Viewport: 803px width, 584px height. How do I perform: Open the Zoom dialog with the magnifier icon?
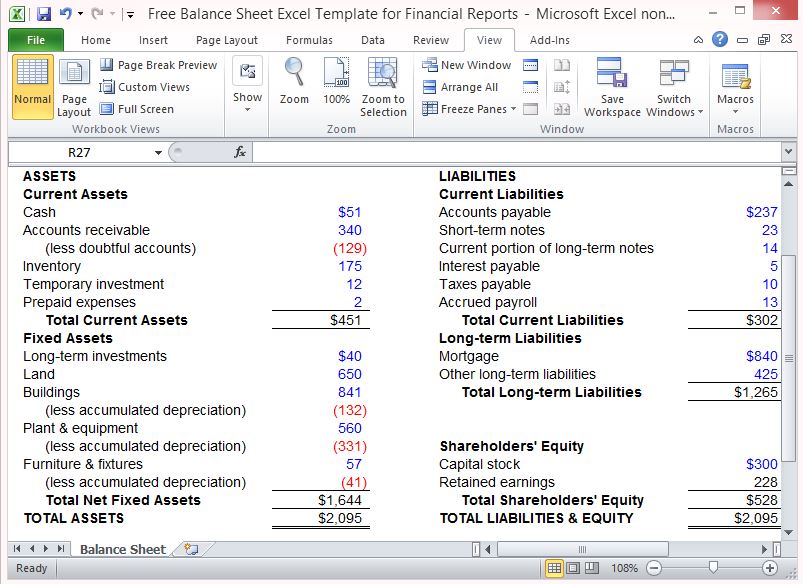(293, 85)
